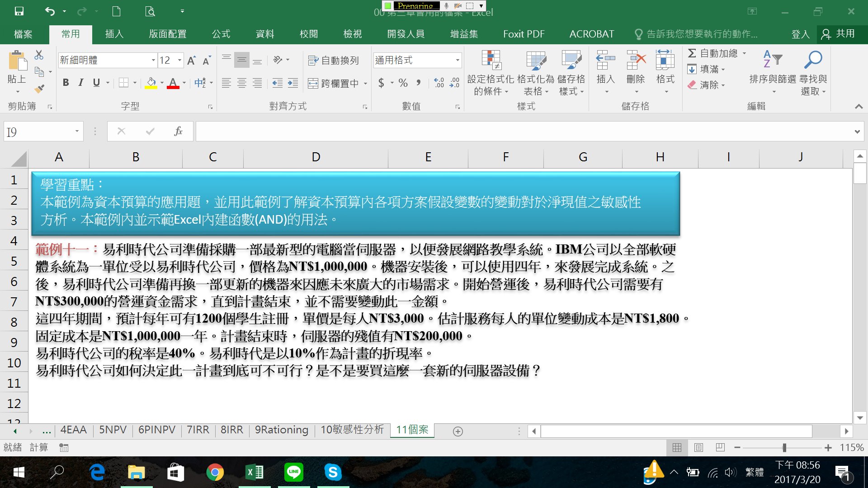
Task: Add a new sheet plus button
Action: tap(458, 432)
